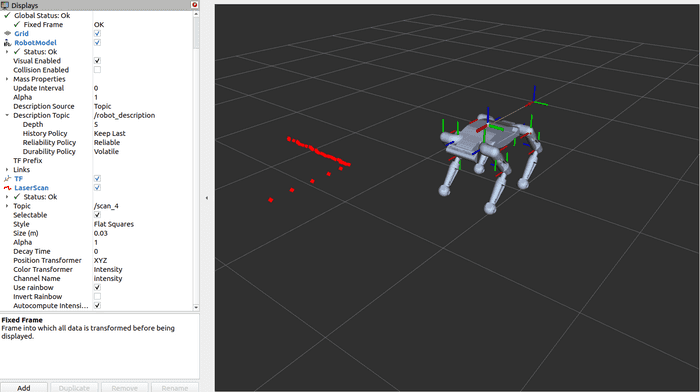Uncheck the Grid display checkbox

[x=97, y=33]
